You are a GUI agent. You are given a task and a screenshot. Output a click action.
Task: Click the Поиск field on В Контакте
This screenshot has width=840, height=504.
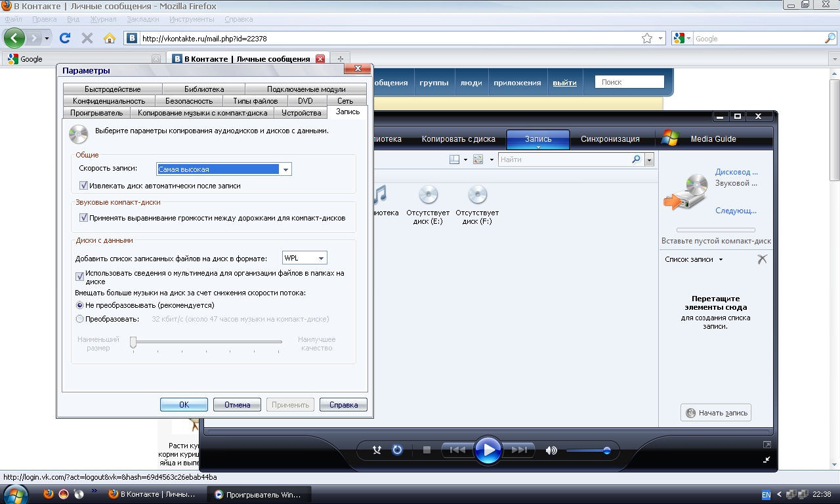tap(629, 83)
